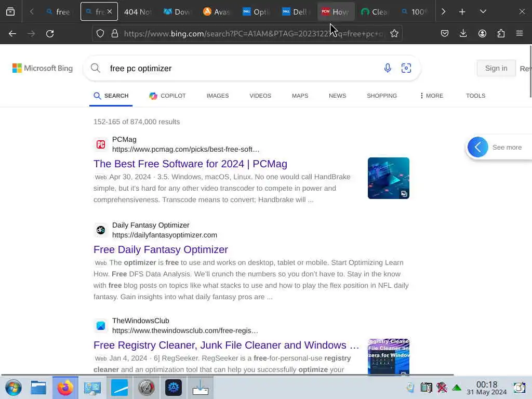Open the TOOLS filter options
The height and width of the screenshot is (399, 532).
click(475, 96)
